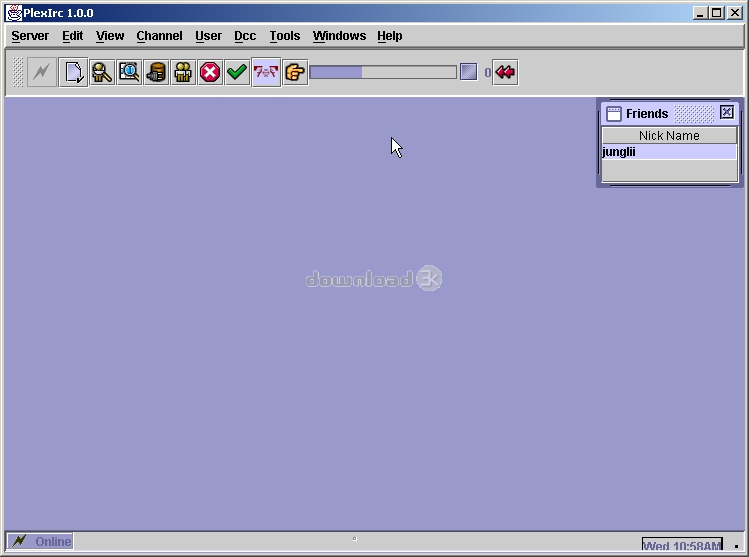
Task: Open the View menu
Action: pos(110,36)
